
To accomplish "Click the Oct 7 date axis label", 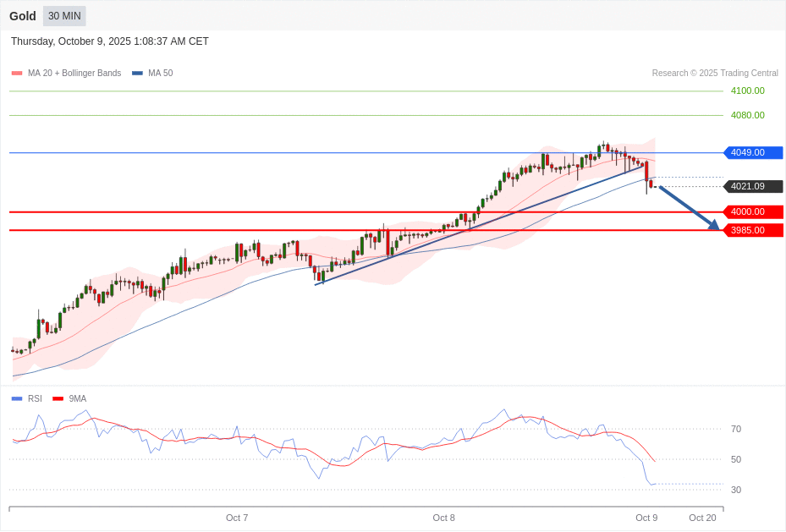I will click(237, 518).
